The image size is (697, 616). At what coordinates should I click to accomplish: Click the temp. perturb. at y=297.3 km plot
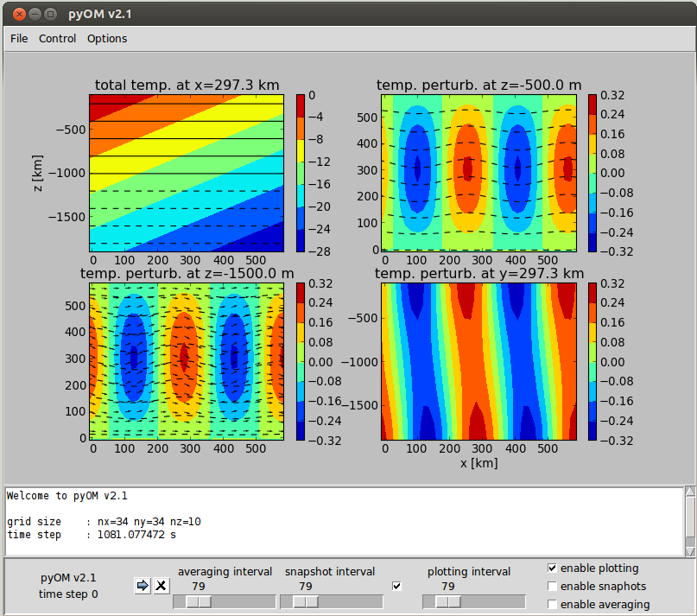pos(478,361)
